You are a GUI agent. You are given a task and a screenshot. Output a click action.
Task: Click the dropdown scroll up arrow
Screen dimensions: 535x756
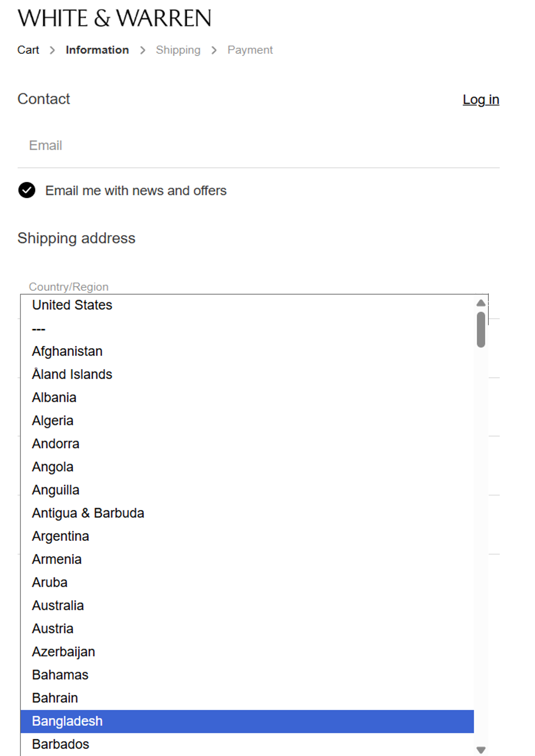pyautogui.click(x=481, y=303)
